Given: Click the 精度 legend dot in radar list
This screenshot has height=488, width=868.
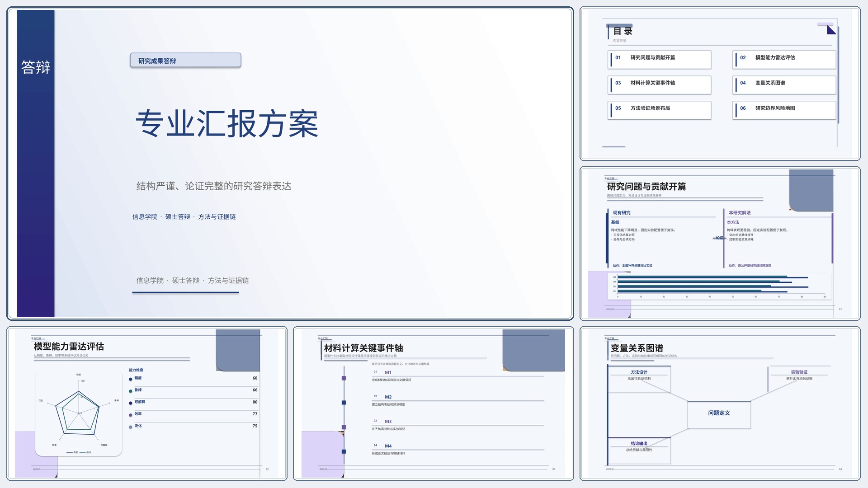Looking at the screenshot, I should pos(131,379).
